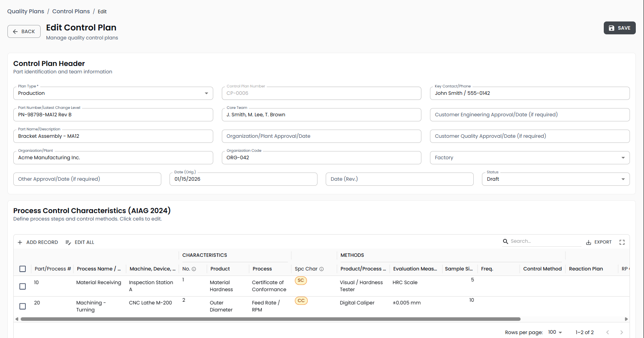Screen dimensions: 644x338
Task: Open Control Plans breadcrumb link
Action: coord(71,11)
